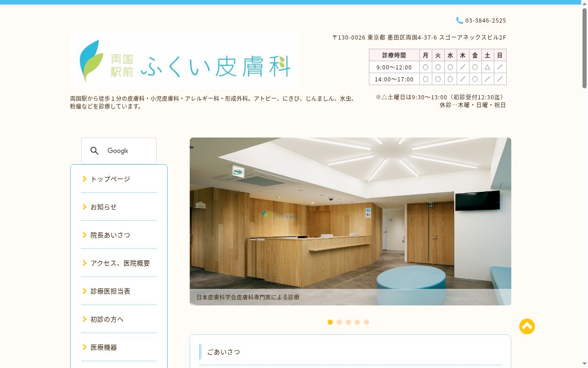
Task: Click the 休診…木曜・日曜・祝日 note
Action: [x=473, y=105]
